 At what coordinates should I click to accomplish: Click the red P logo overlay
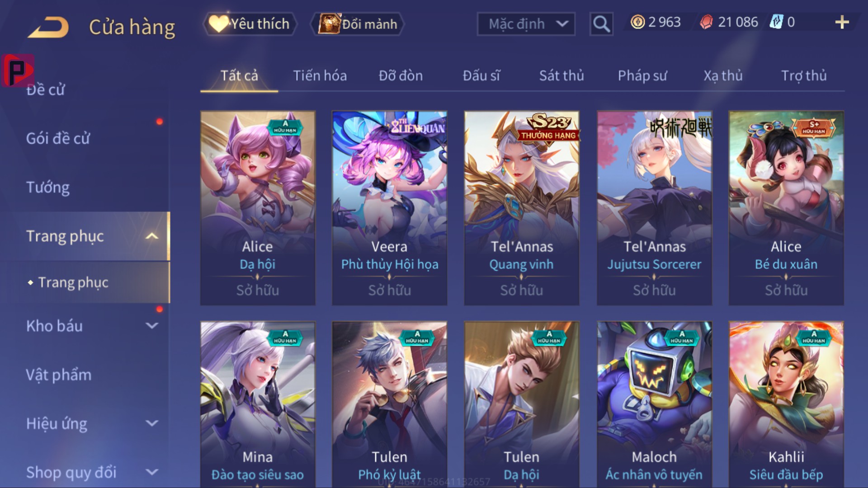pos(18,70)
